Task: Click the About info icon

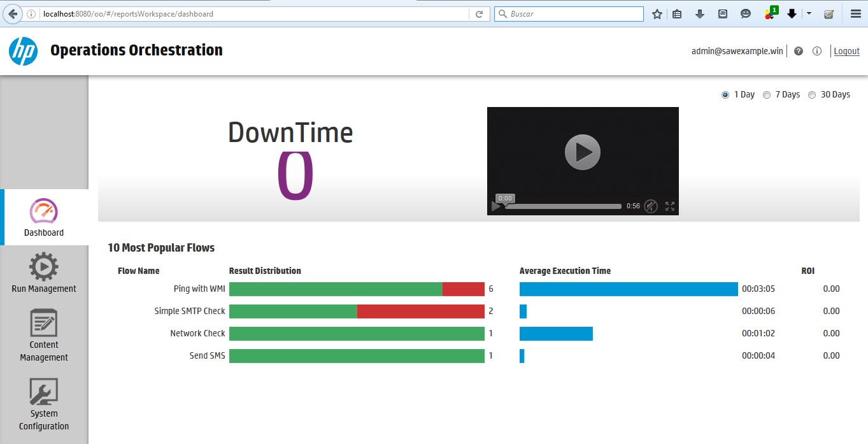Action: (x=817, y=51)
